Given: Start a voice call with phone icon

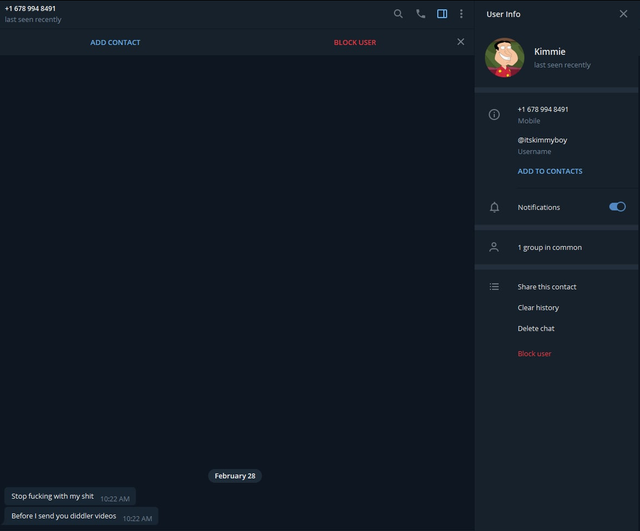Looking at the screenshot, I should pyautogui.click(x=420, y=14).
